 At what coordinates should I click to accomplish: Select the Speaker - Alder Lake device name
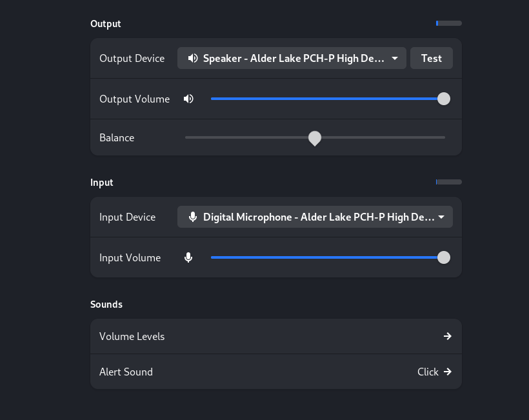[x=294, y=58]
